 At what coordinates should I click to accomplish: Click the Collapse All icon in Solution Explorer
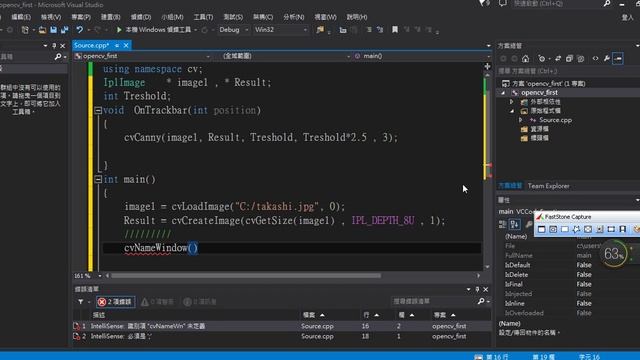click(569, 59)
